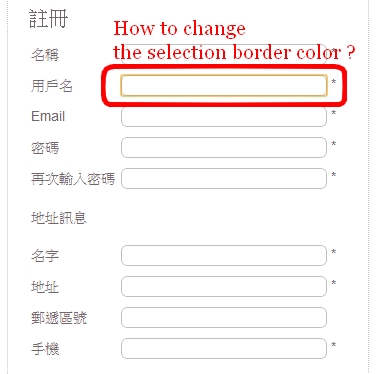Image resolution: width=387 pixels, height=374 pixels.
Task: Place cursor in the 地址 address input box
Action: tap(224, 286)
